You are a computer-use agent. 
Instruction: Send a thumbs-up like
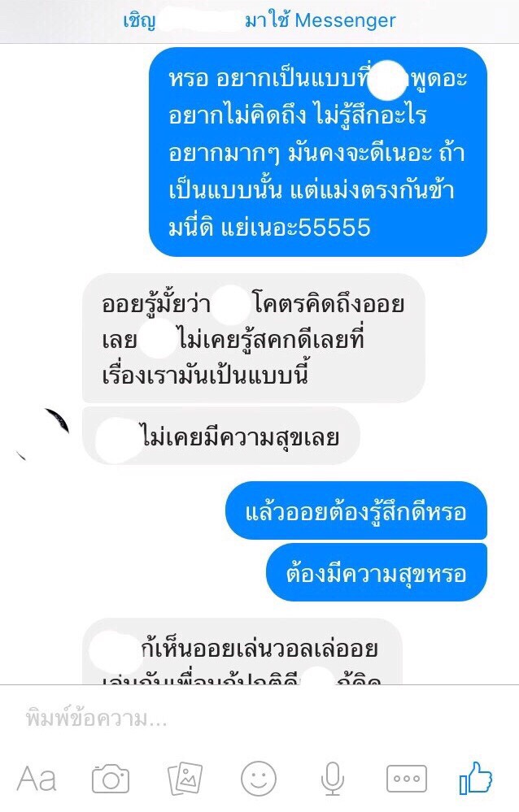[475, 777]
